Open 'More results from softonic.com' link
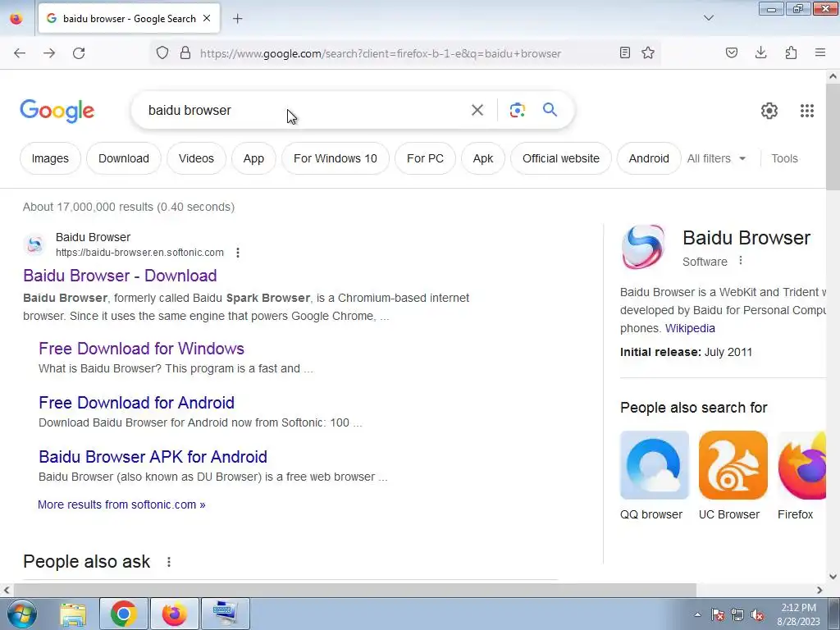The image size is (840, 630). click(121, 504)
